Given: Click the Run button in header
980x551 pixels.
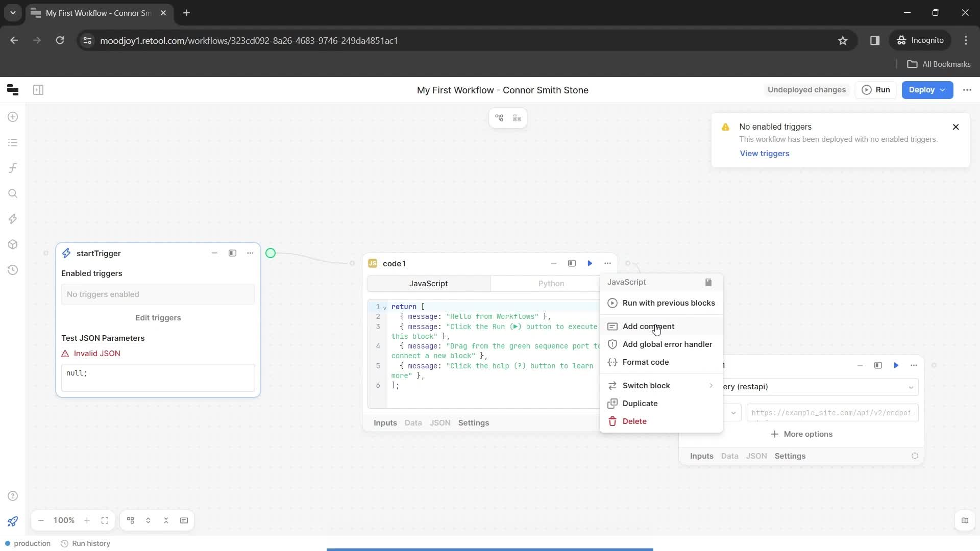Looking at the screenshot, I should 876,90.
